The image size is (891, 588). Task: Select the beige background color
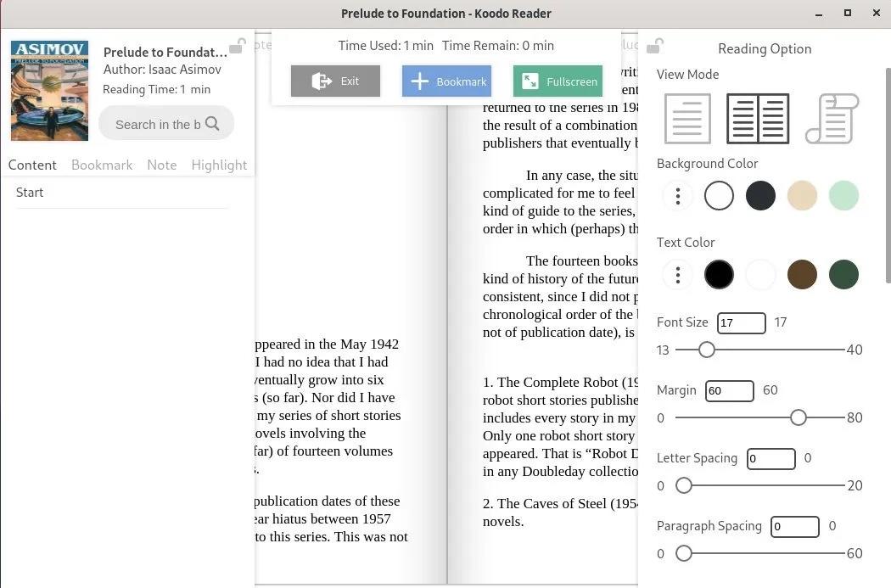(802, 195)
